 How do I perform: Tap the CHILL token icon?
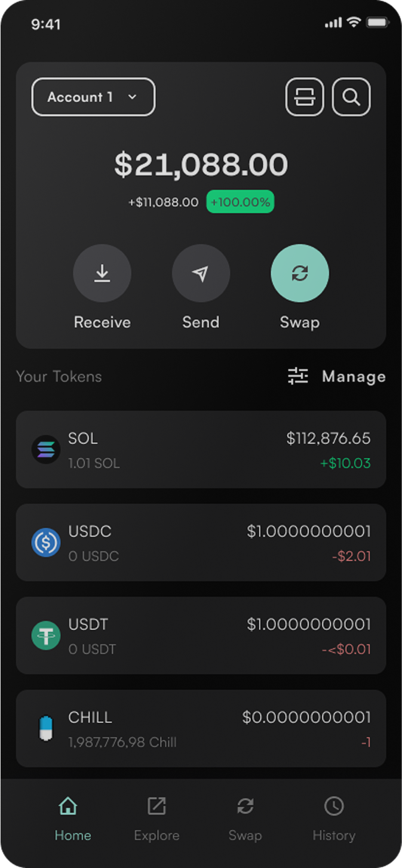click(x=47, y=728)
